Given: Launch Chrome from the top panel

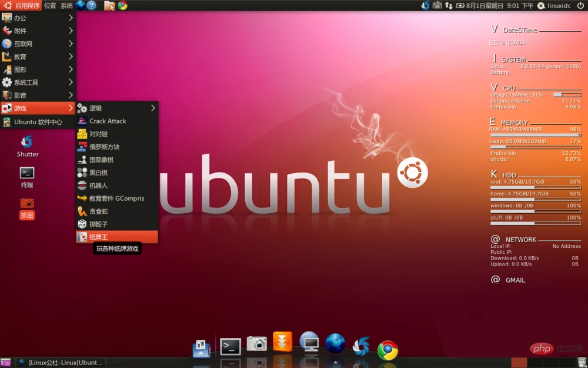Looking at the screenshot, I should pos(123,5).
